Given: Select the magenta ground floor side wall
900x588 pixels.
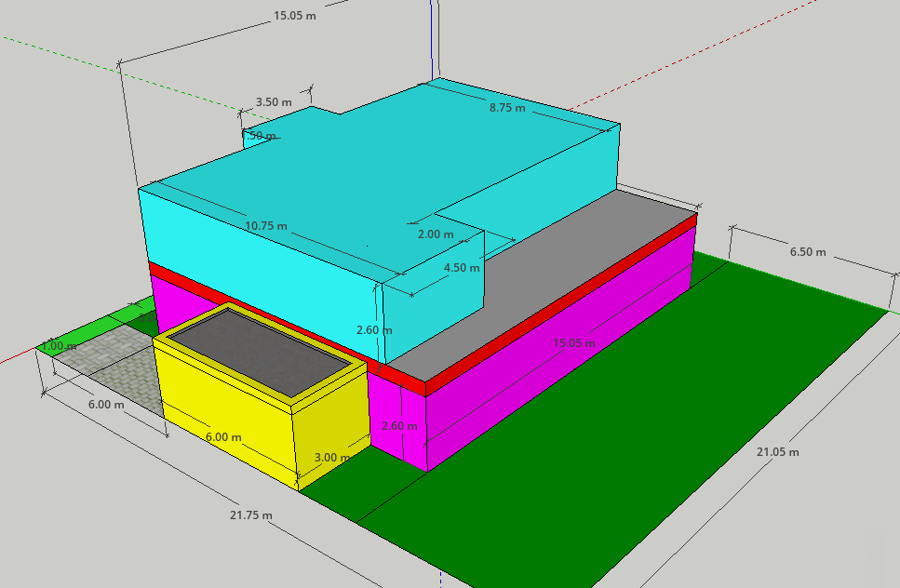Looking at the screenshot, I should click(x=558, y=372).
